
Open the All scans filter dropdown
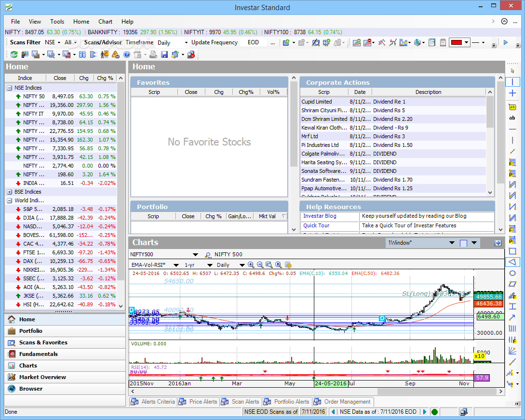pos(75,42)
